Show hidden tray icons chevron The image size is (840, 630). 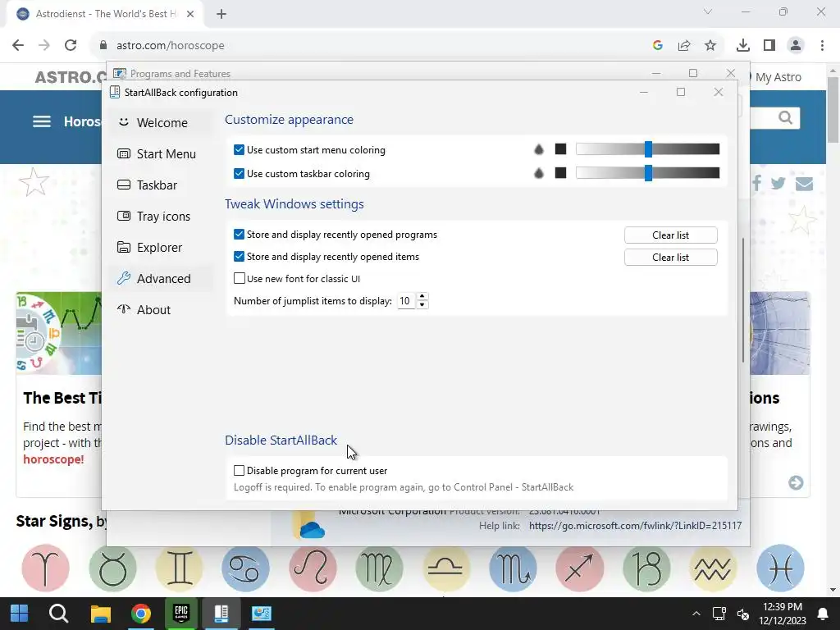(x=696, y=614)
